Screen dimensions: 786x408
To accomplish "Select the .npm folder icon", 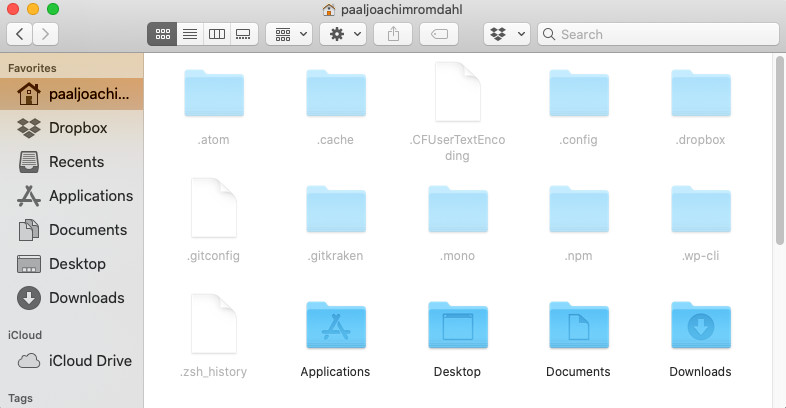I will click(x=579, y=209).
